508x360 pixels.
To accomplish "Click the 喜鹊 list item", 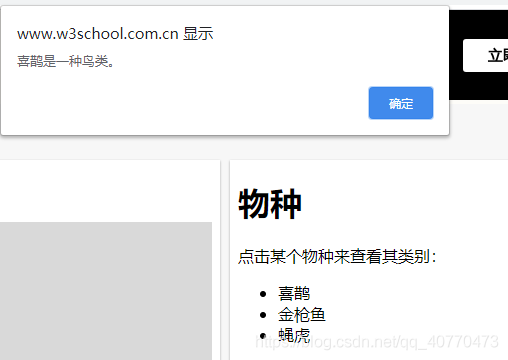I will (294, 294).
